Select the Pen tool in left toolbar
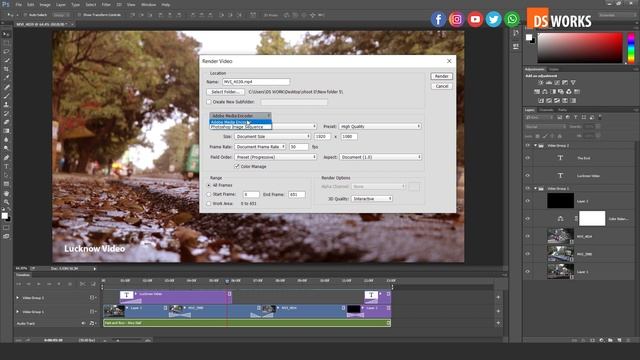Image resolution: width=640 pixels, height=360 pixels. point(6,158)
